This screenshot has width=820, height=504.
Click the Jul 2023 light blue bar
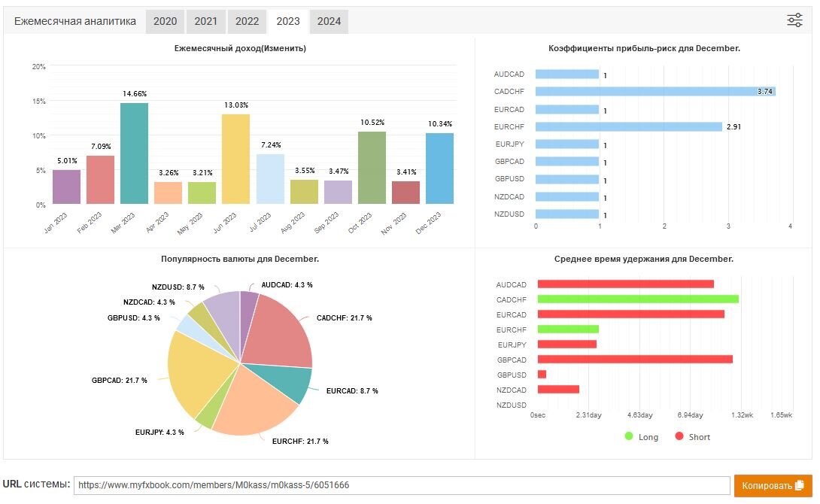[x=270, y=179]
